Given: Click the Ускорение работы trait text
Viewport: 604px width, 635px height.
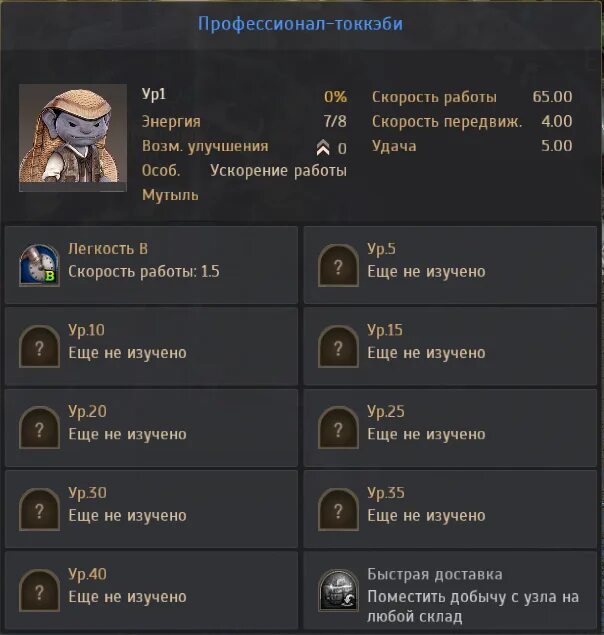Looking at the screenshot, I should point(278,171).
